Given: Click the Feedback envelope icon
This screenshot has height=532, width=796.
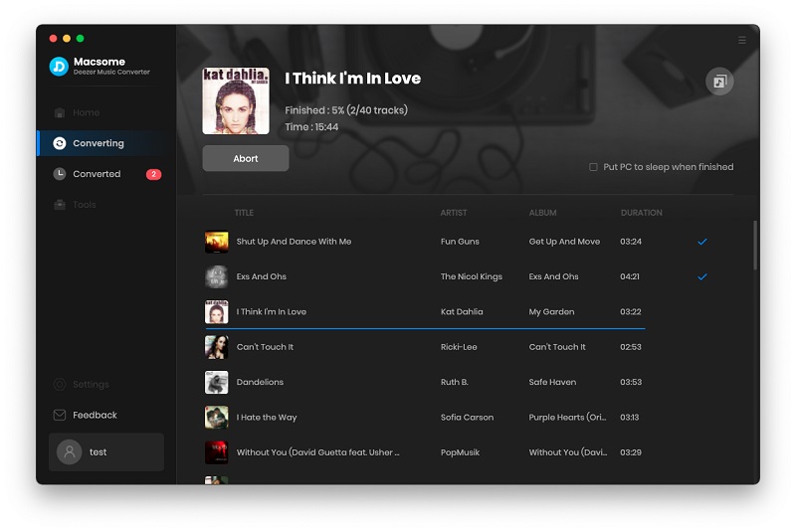Looking at the screenshot, I should (x=60, y=415).
